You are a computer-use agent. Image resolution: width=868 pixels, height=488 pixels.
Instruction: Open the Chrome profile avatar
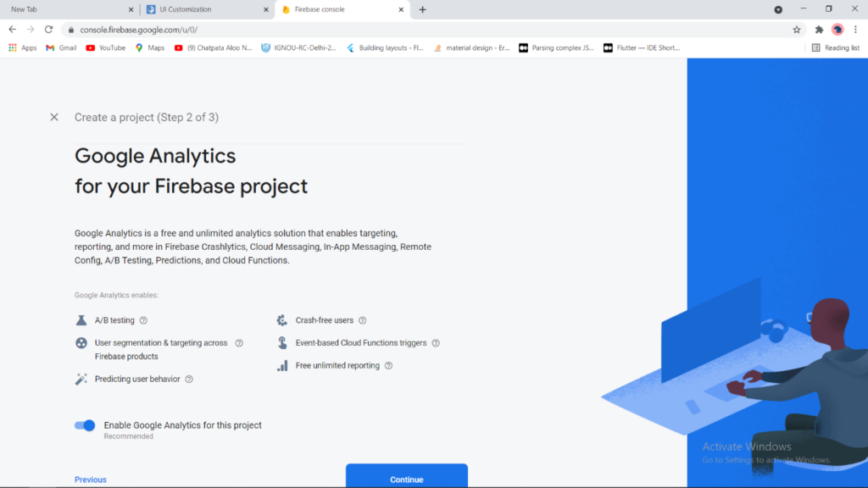tap(837, 30)
